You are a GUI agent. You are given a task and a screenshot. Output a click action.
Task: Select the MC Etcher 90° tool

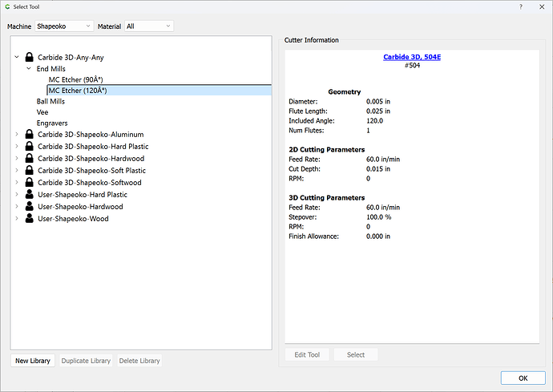[x=76, y=79]
